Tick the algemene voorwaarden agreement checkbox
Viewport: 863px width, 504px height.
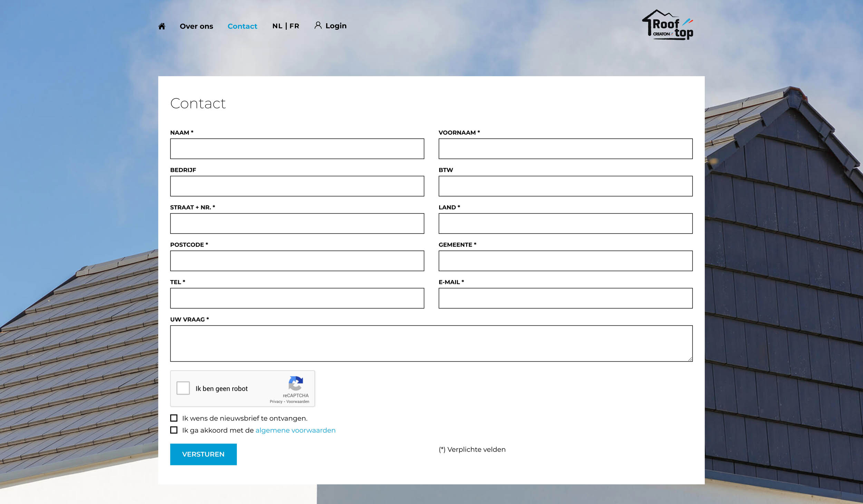pyautogui.click(x=174, y=430)
